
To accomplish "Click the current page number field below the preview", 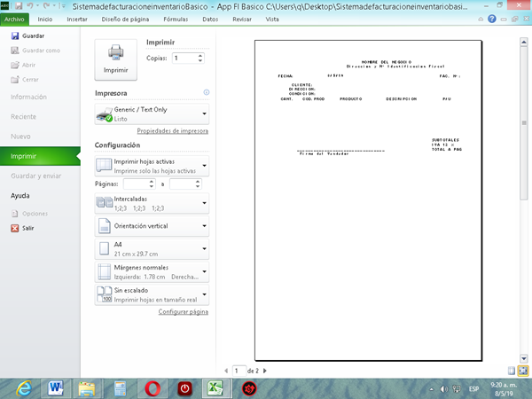I will point(239,371).
